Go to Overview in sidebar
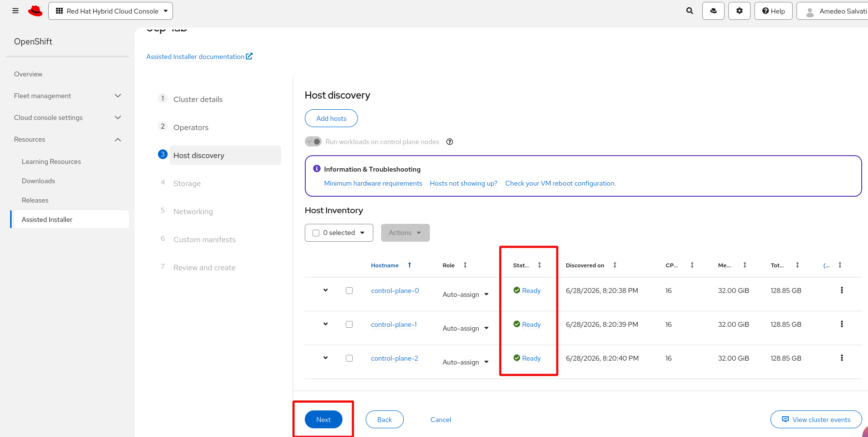This screenshot has height=437, width=868. [28, 74]
